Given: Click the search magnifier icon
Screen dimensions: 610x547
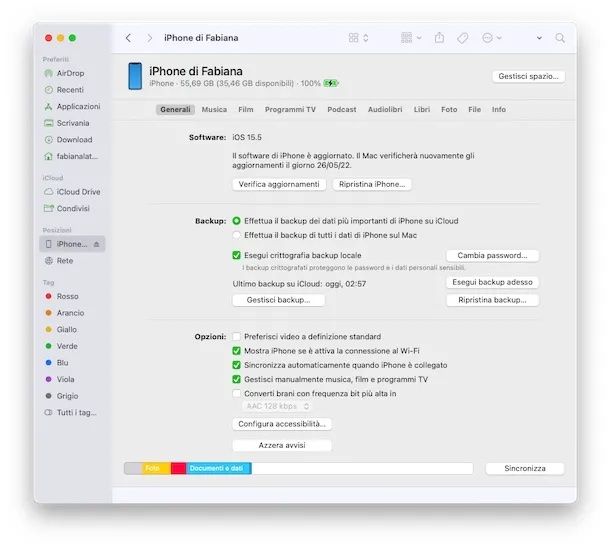Looking at the screenshot, I should 560,38.
